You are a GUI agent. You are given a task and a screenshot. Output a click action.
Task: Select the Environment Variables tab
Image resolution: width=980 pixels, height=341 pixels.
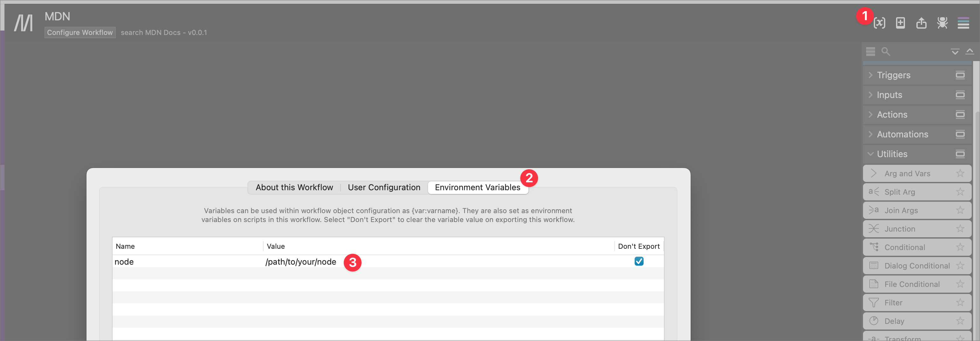(x=478, y=188)
